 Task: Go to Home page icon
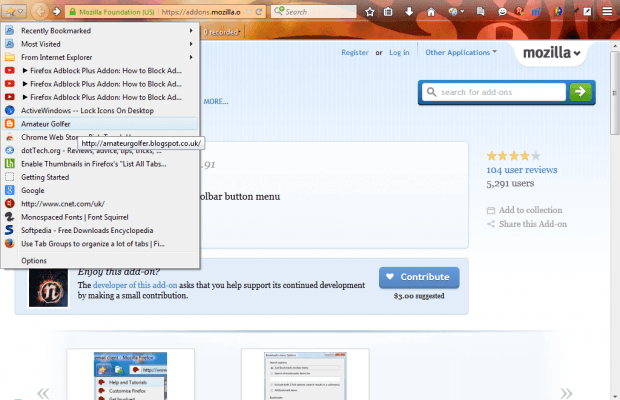coord(431,12)
